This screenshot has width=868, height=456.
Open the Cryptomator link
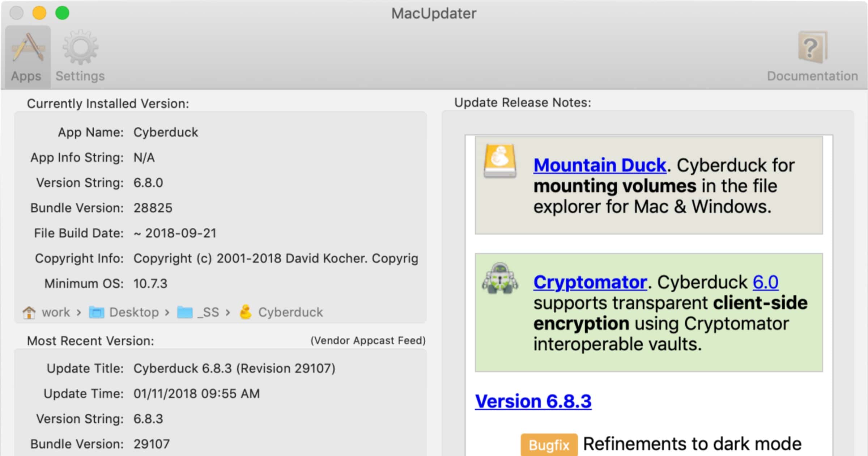pyautogui.click(x=590, y=282)
